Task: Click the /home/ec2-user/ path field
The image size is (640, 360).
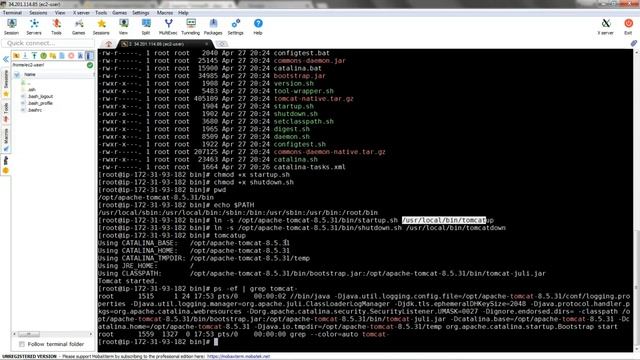Action: [48, 65]
